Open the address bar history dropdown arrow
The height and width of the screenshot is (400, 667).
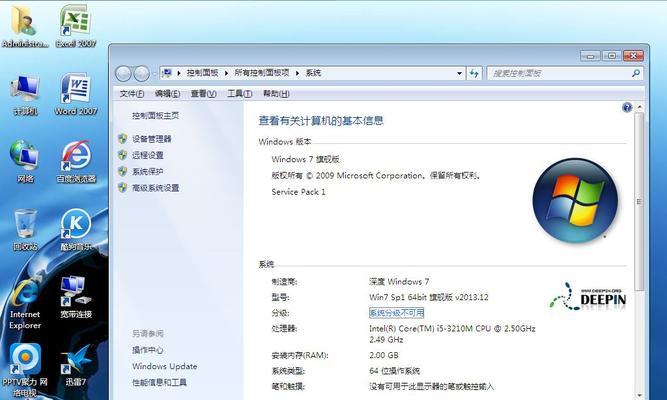point(459,73)
